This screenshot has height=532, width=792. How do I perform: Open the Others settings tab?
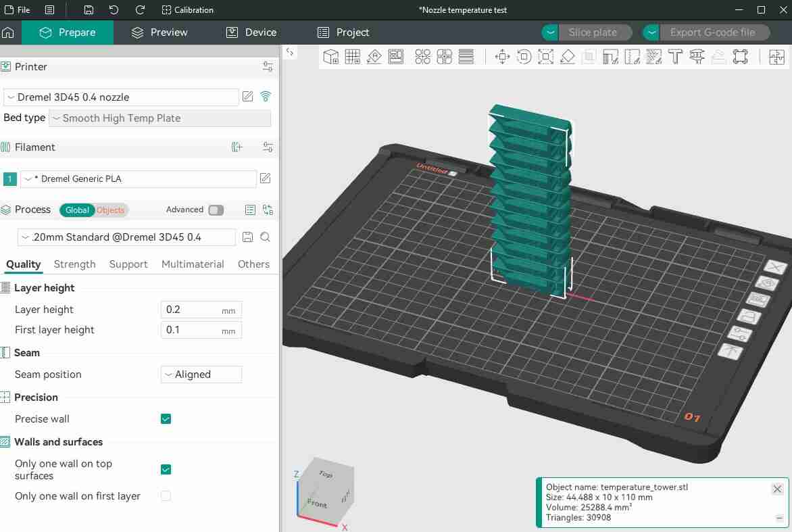pos(253,264)
